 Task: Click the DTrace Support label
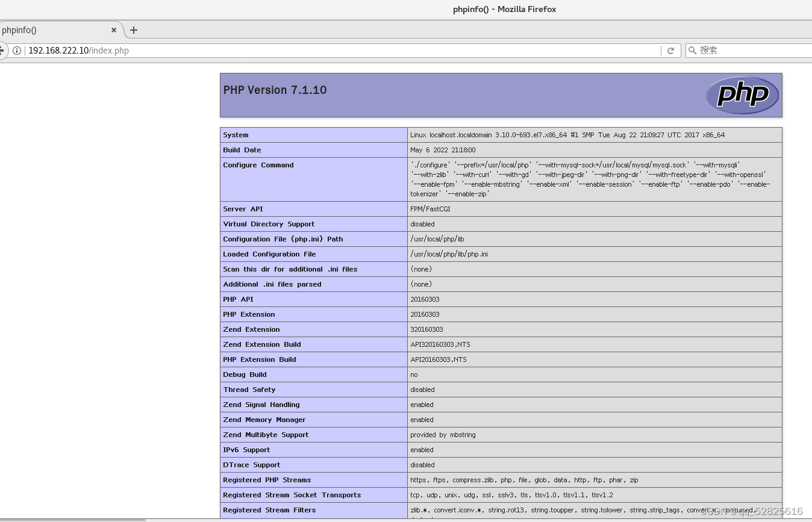tap(252, 465)
